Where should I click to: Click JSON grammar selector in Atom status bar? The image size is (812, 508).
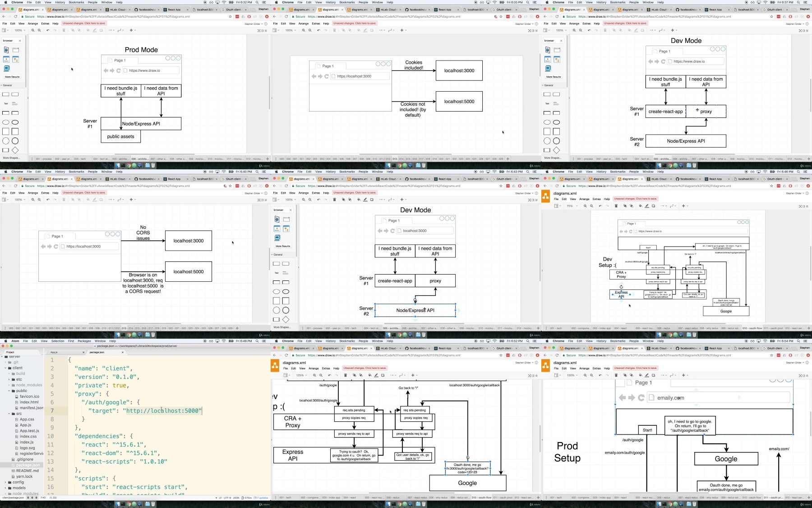236,498
